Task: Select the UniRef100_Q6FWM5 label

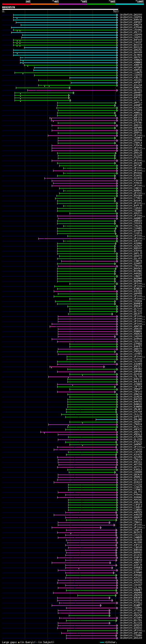Action: click(131, 128)
